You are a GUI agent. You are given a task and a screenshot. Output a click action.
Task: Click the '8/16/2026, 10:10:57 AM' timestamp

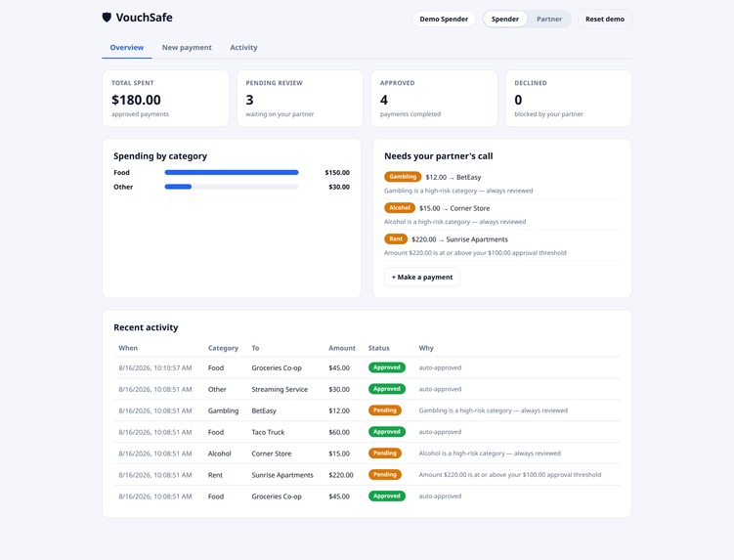pyautogui.click(x=155, y=368)
